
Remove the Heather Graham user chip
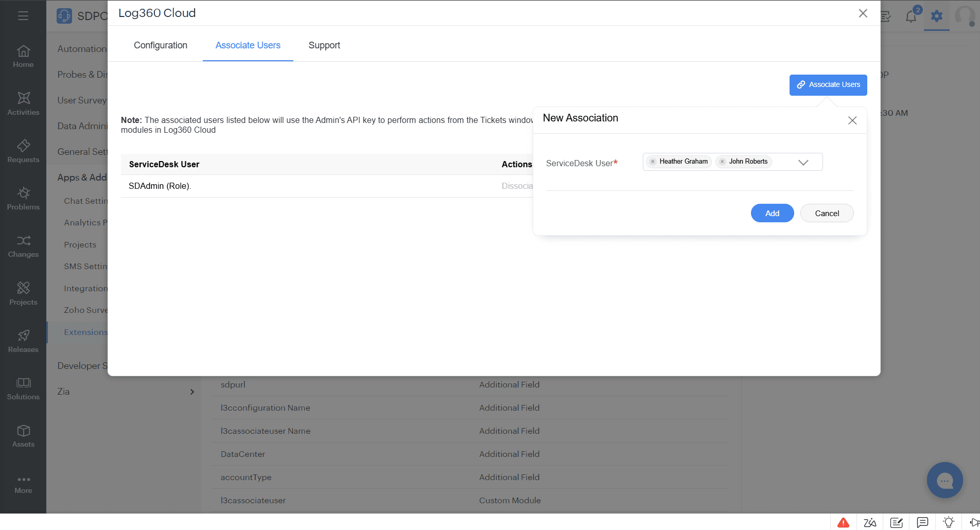[x=653, y=161]
